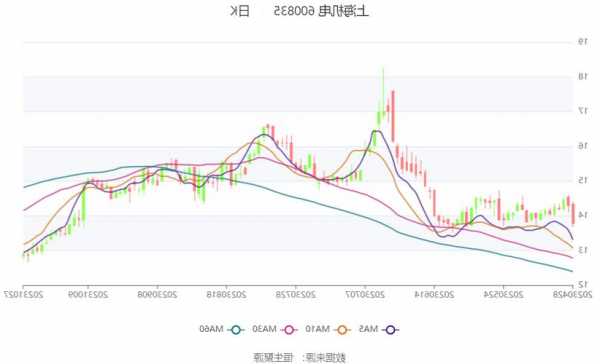Toggle the MA5 legend series
Screen dimensions: 600x364
tap(378, 329)
